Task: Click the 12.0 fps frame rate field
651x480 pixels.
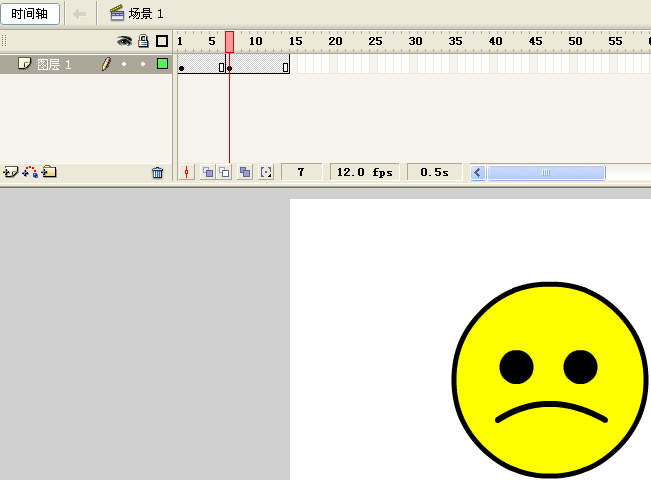Action: 365,172
